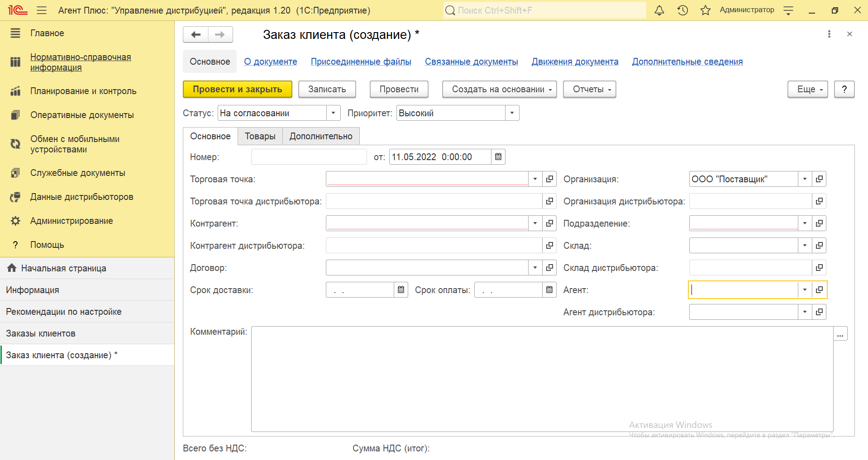Open Движения документа link
Image resolution: width=868 pixels, height=460 pixels.
[x=575, y=62]
